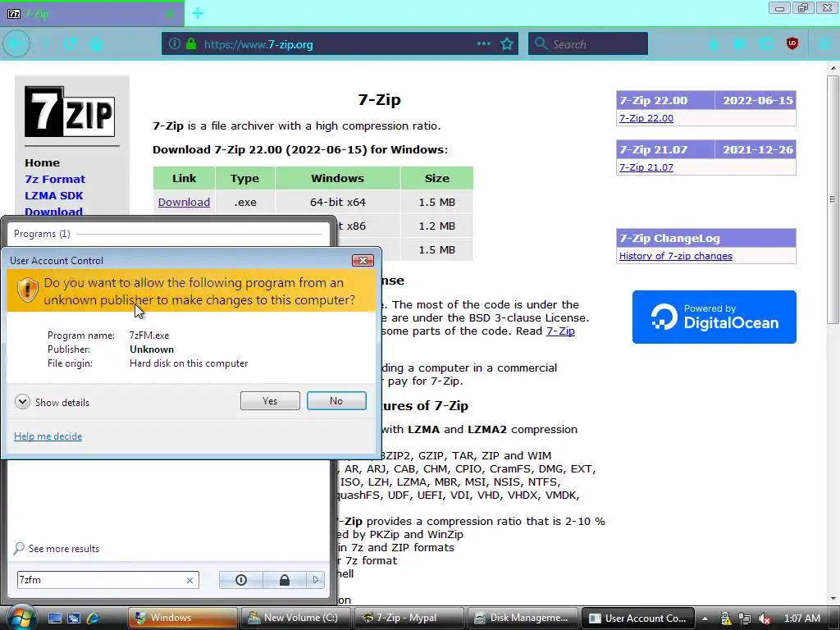Viewport: 840px width, 630px height.
Task: Click Switch between windows quick launch icon
Action: [x=74, y=618]
